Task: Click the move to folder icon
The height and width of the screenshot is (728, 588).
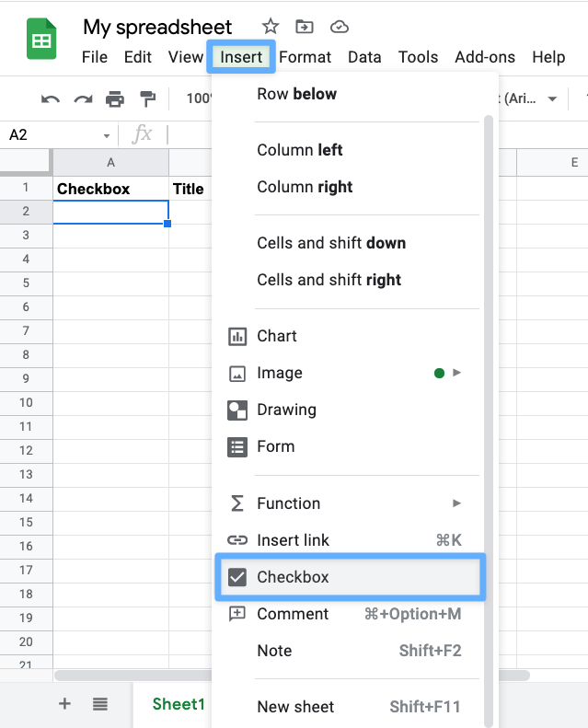Action: point(305,27)
